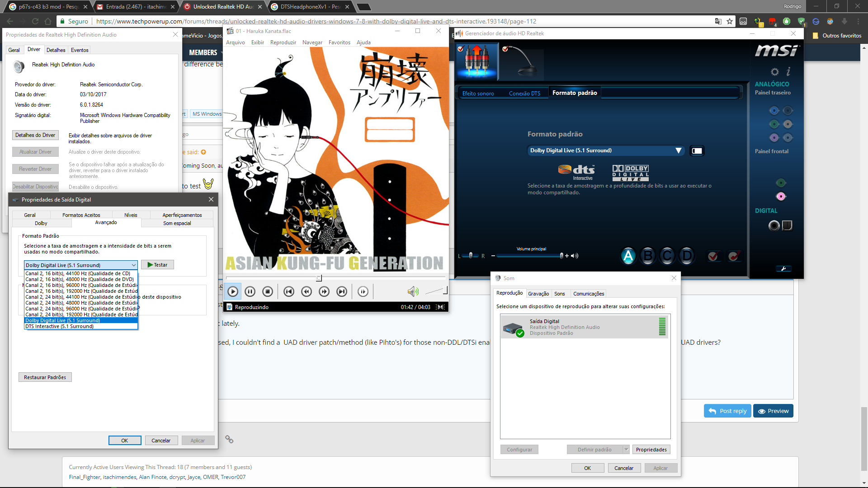This screenshot has height=488, width=868.
Task: Pause playback in the media player
Action: [x=250, y=291]
